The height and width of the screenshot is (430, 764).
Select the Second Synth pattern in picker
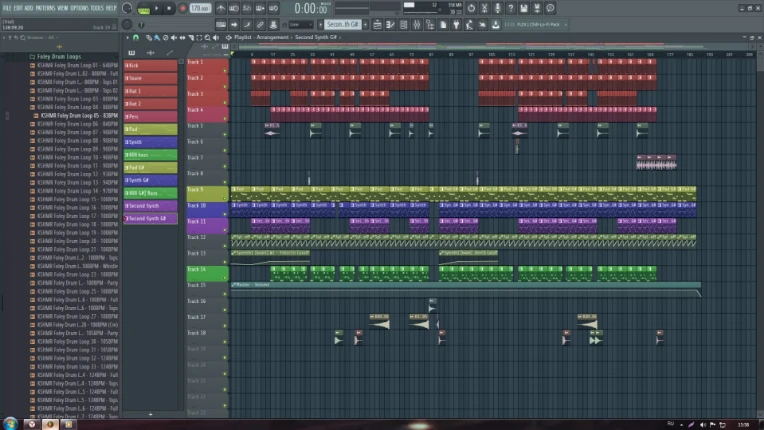[x=151, y=206]
